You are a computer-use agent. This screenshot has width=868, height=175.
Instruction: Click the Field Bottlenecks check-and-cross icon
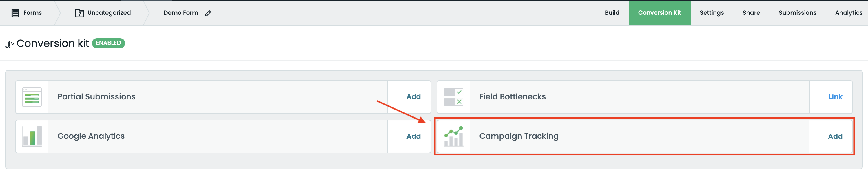[453, 97]
